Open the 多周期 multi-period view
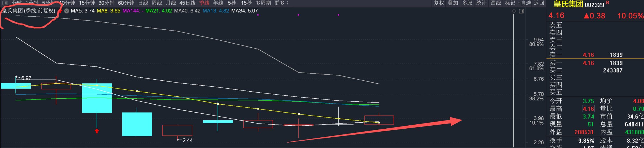Screen dimensions: 644x148 pyautogui.click(x=263, y=3)
